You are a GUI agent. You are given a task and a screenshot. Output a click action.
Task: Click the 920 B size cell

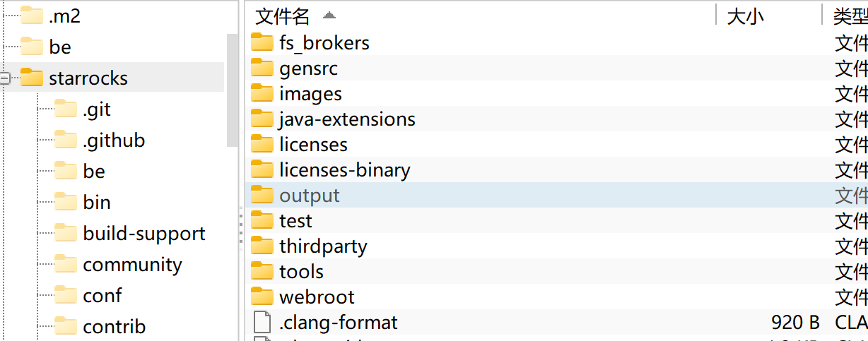796,323
